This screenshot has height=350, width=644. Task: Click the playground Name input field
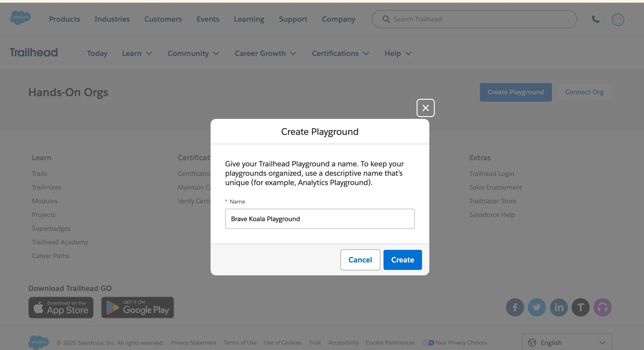[x=320, y=219]
